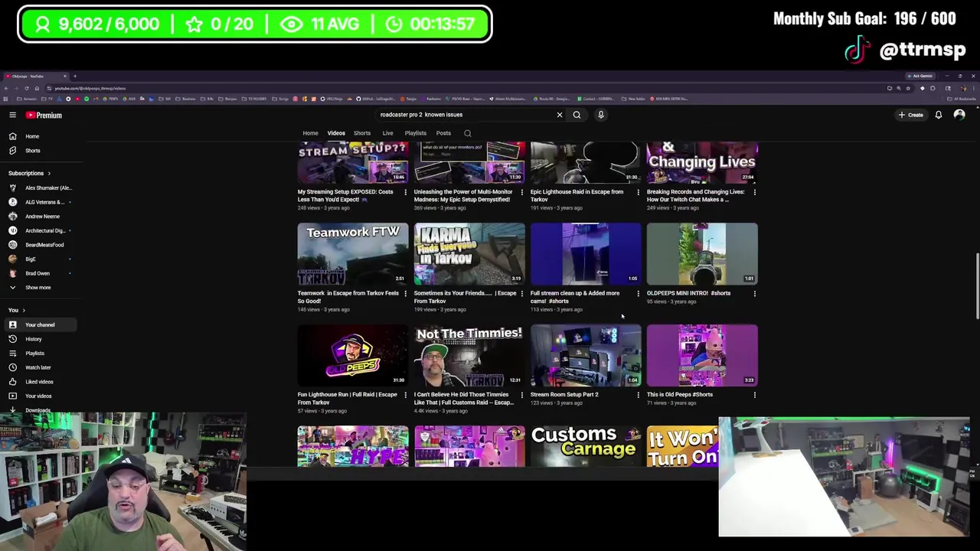
Task: Open This is Old Peeps Shorts thumbnail
Action: click(x=702, y=355)
